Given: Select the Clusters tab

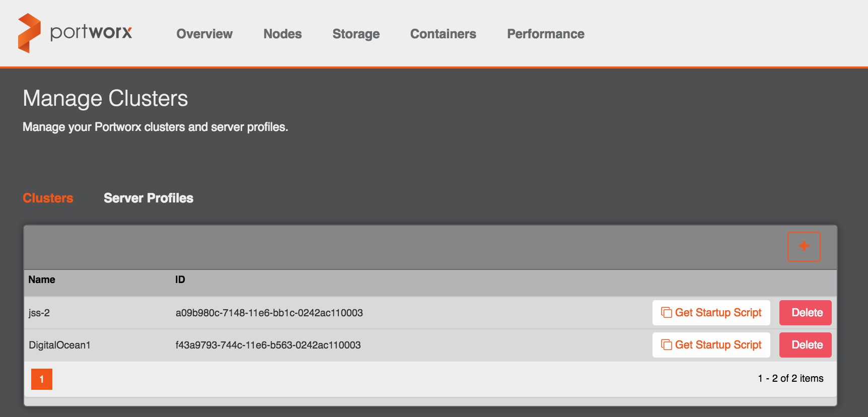Looking at the screenshot, I should 48,198.
